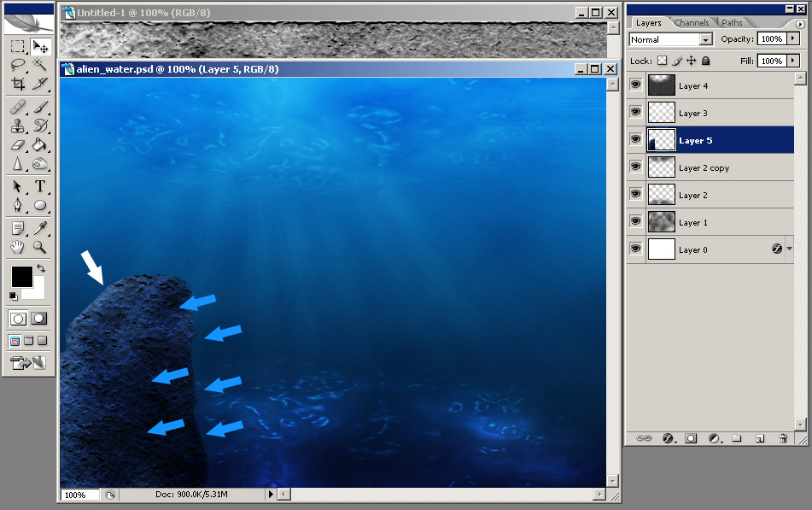Switch to the Layers tab

click(x=648, y=23)
